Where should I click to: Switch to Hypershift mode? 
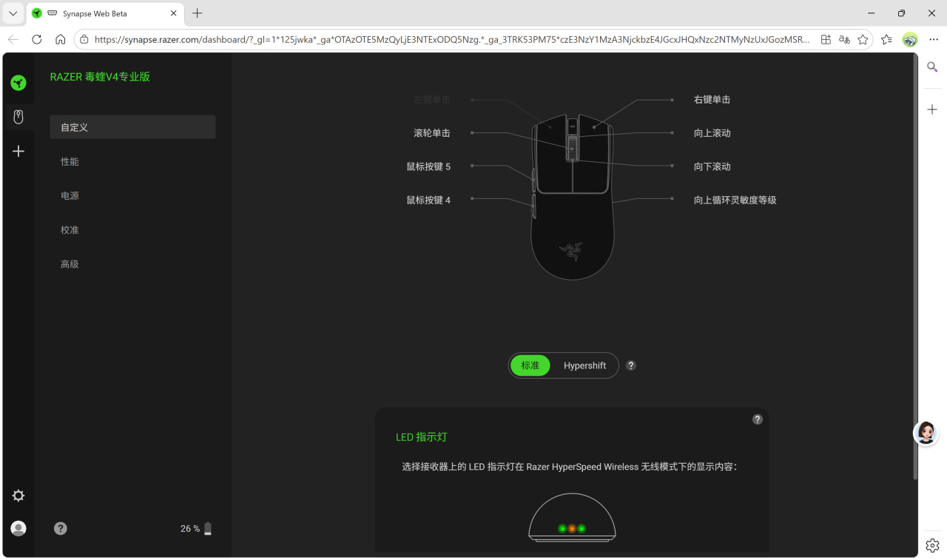click(584, 365)
